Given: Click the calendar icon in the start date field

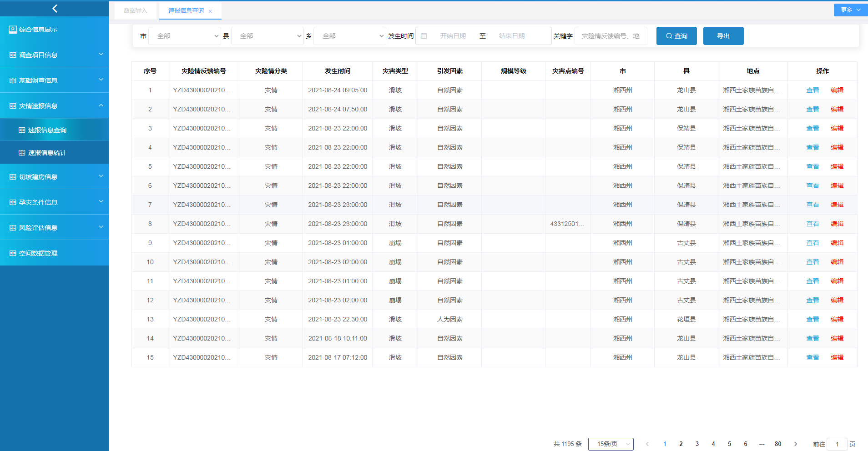Looking at the screenshot, I should point(424,36).
